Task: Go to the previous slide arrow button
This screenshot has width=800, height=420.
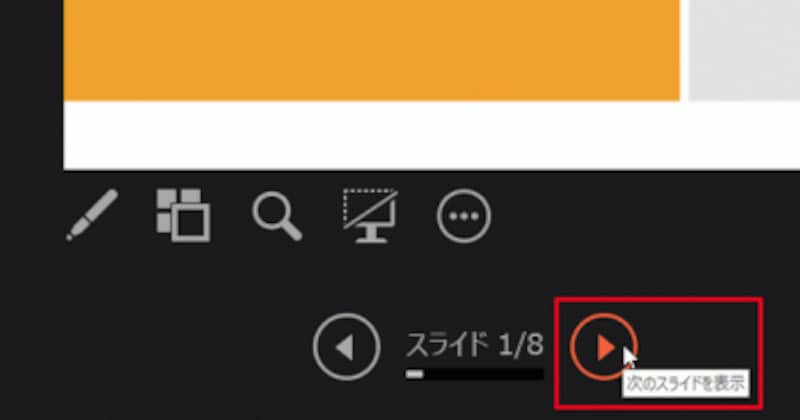Action: [346, 347]
